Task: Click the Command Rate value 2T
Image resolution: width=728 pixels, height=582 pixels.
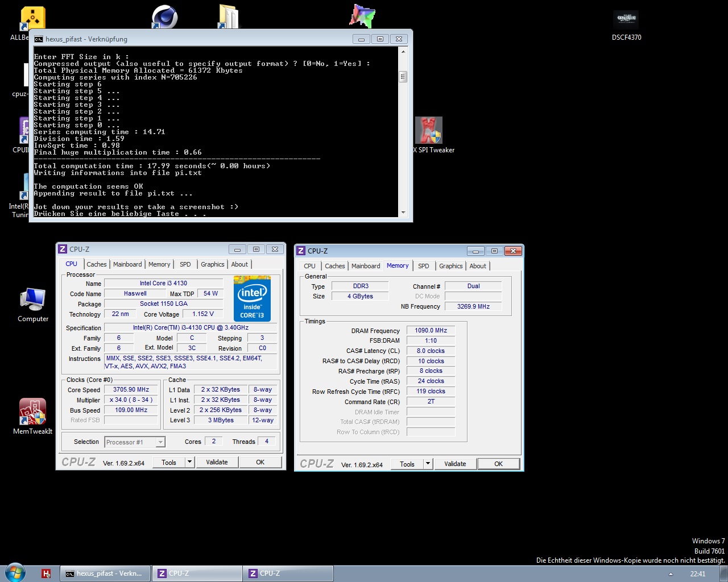Action: point(431,401)
